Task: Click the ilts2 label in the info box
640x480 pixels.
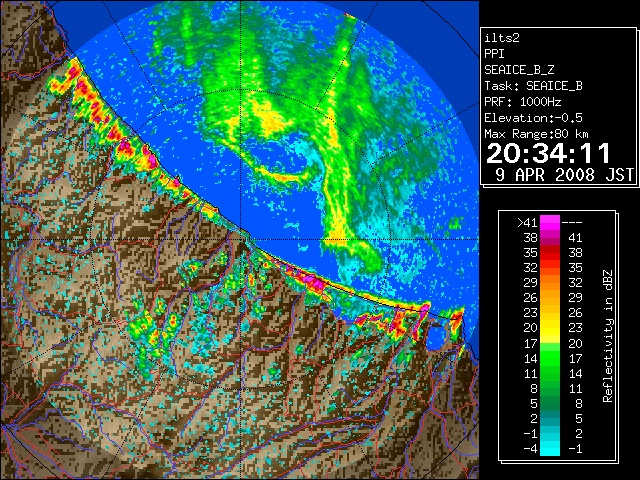Action: point(502,38)
